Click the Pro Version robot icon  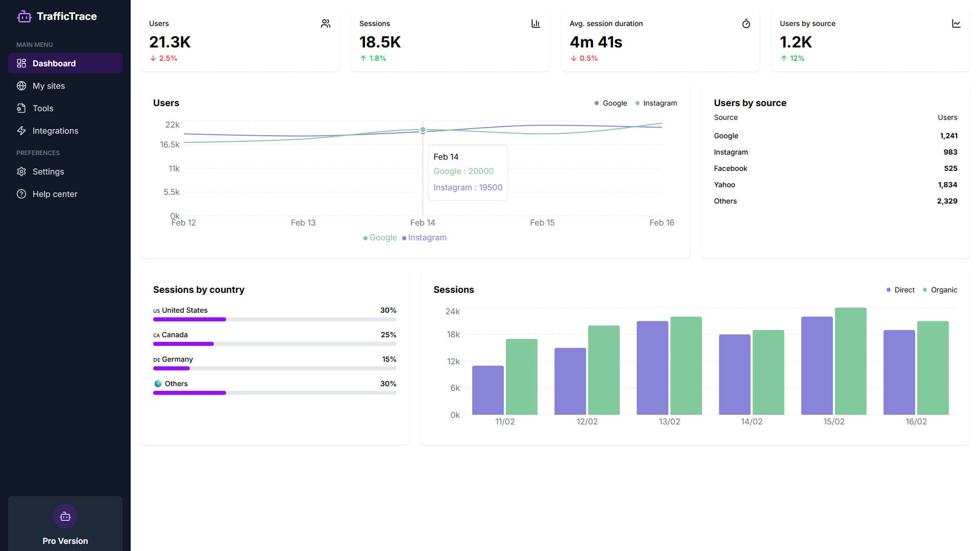(x=65, y=516)
